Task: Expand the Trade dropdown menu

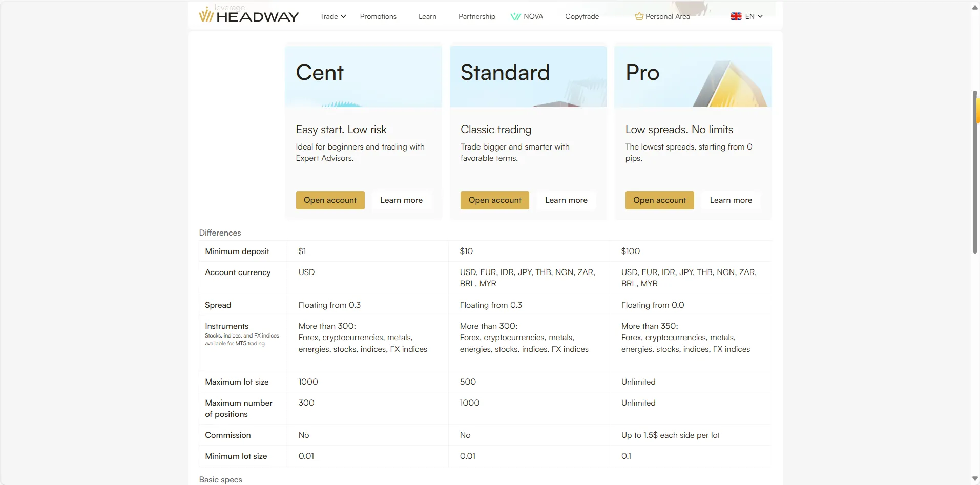Action: 333,16
